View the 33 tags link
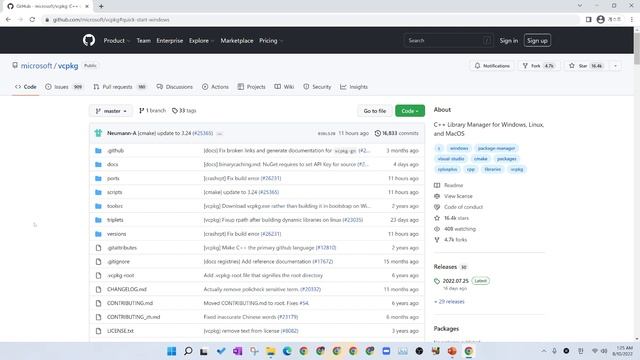Viewport: 640px width, 360px height. (184, 111)
